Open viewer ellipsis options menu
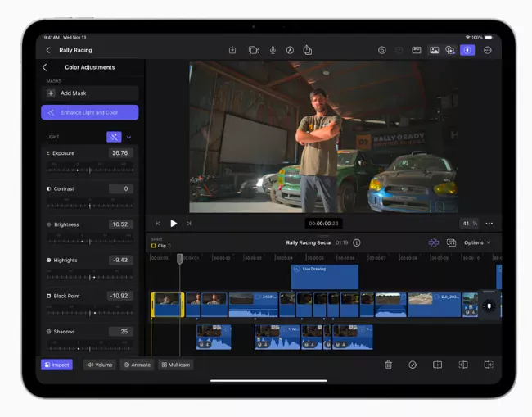The height and width of the screenshot is (417, 532). click(x=489, y=224)
